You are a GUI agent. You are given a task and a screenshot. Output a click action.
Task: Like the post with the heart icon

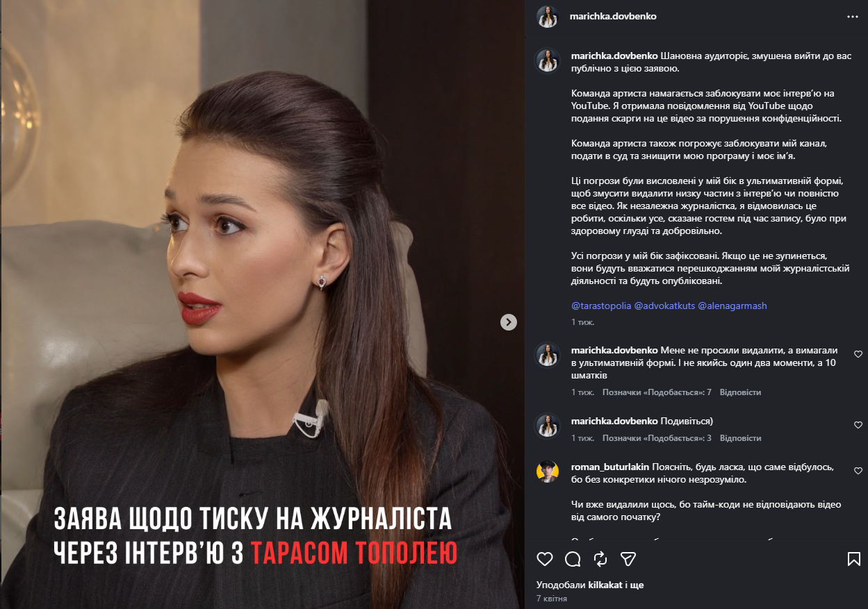pyautogui.click(x=545, y=559)
